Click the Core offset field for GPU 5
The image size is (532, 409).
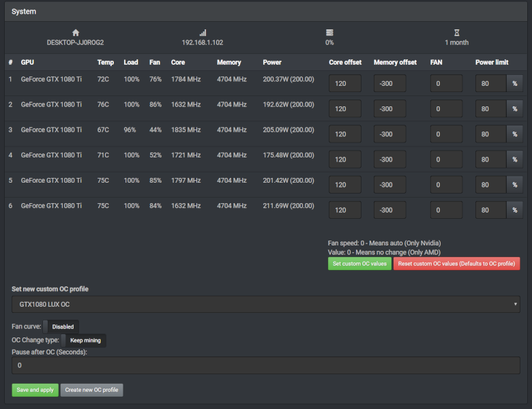345,185
